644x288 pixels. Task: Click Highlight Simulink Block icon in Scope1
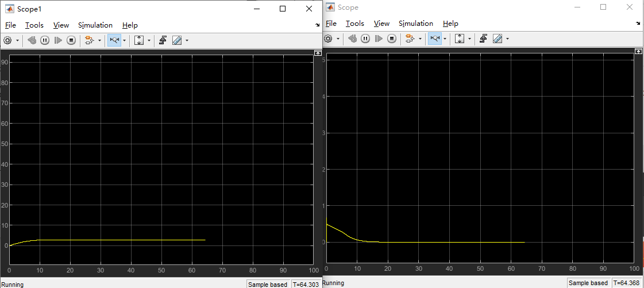tap(89, 40)
